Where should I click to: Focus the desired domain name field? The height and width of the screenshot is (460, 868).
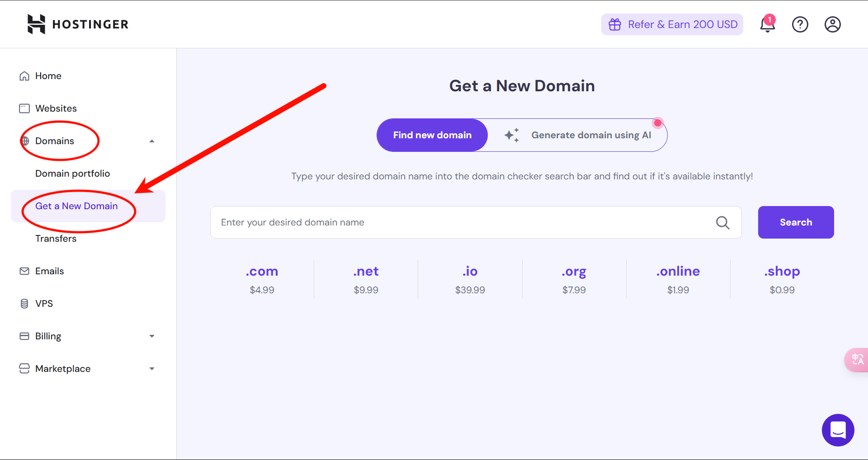click(x=461, y=222)
